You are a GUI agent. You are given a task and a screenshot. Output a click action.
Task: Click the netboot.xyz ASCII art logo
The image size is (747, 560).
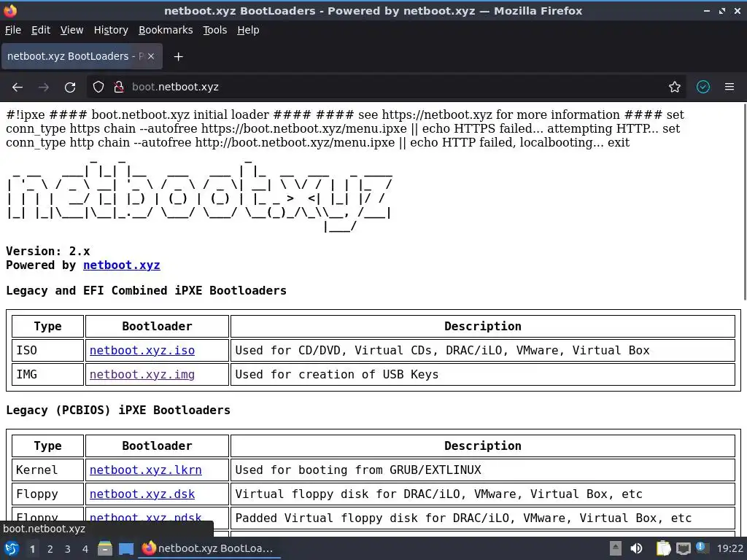[x=199, y=195]
